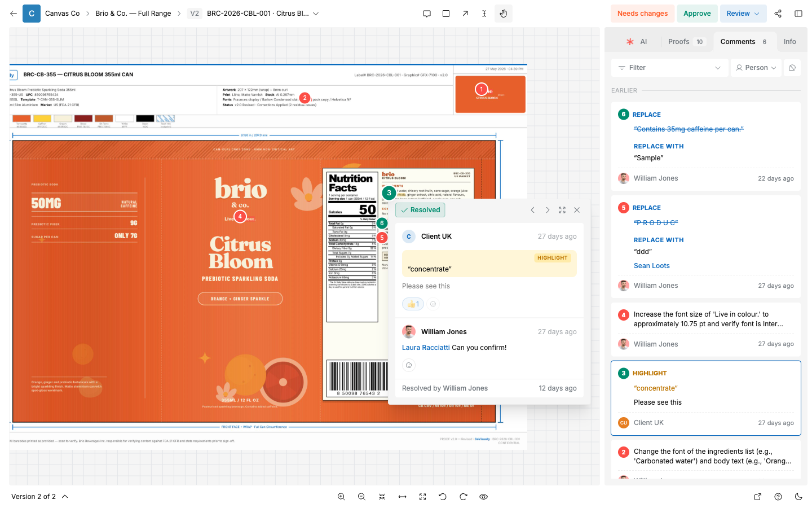This screenshot has height=508, width=812.
Task: Rotate canvas counterclockwise
Action: (x=443, y=497)
